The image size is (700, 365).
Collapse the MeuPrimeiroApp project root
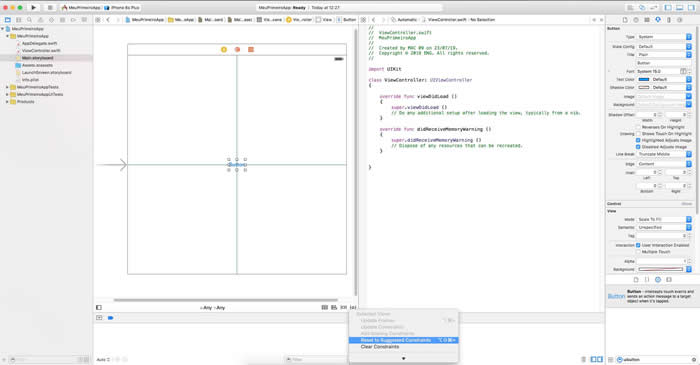(3, 29)
